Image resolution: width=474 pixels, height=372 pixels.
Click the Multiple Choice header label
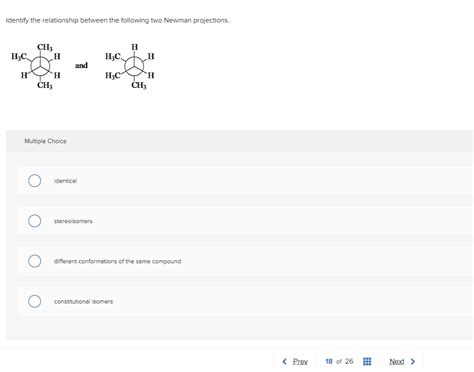tap(45, 141)
